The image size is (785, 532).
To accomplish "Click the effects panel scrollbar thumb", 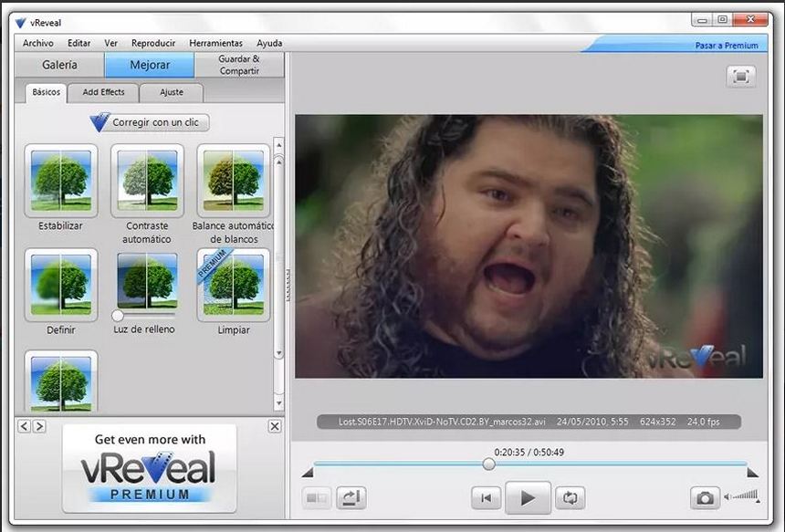I will tap(278, 256).
